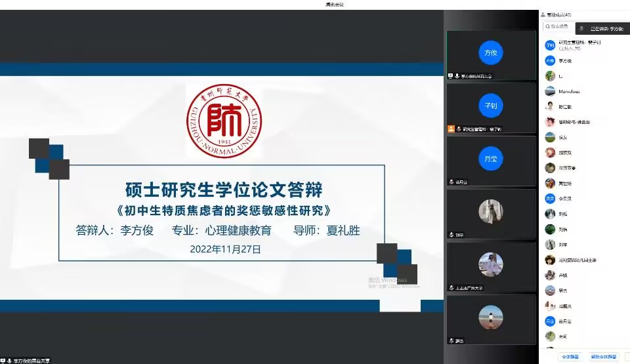Click the sixth video tile with beach photo avatar
Image resolution: width=630 pixels, height=364 pixels.
click(x=491, y=320)
